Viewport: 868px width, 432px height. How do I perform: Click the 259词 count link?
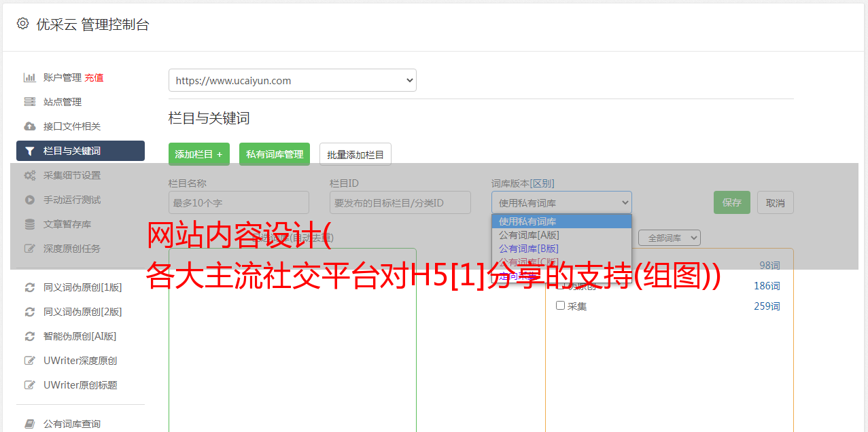coord(767,306)
